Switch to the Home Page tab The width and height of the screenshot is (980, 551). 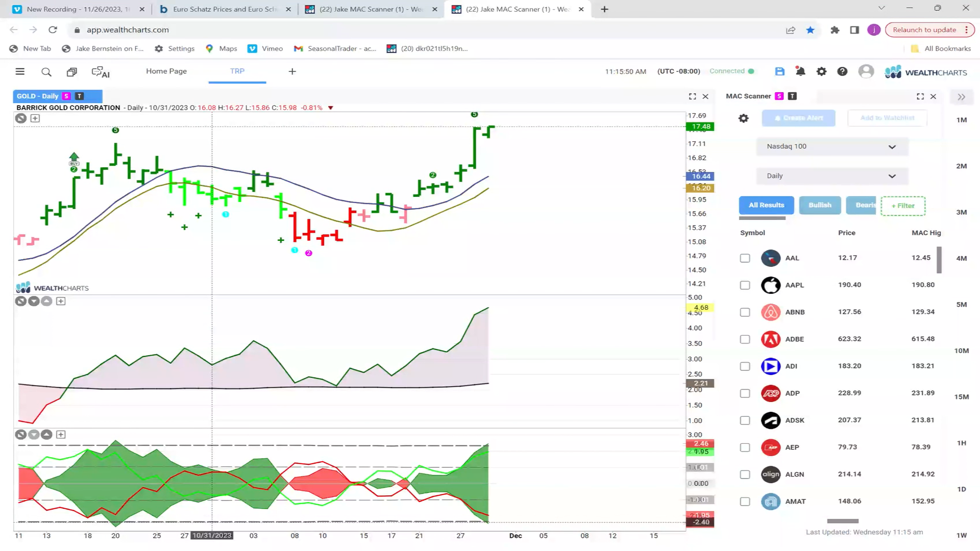pos(166,71)
